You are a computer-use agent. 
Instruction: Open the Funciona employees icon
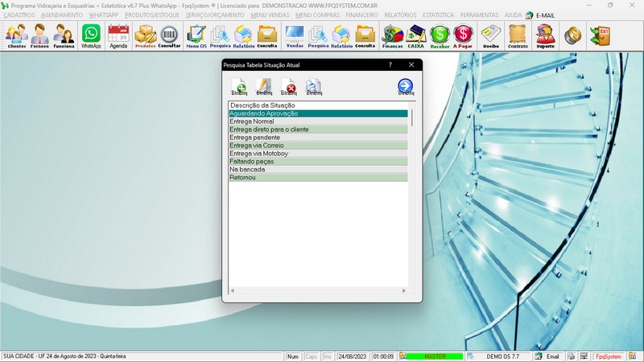point(64,36)
